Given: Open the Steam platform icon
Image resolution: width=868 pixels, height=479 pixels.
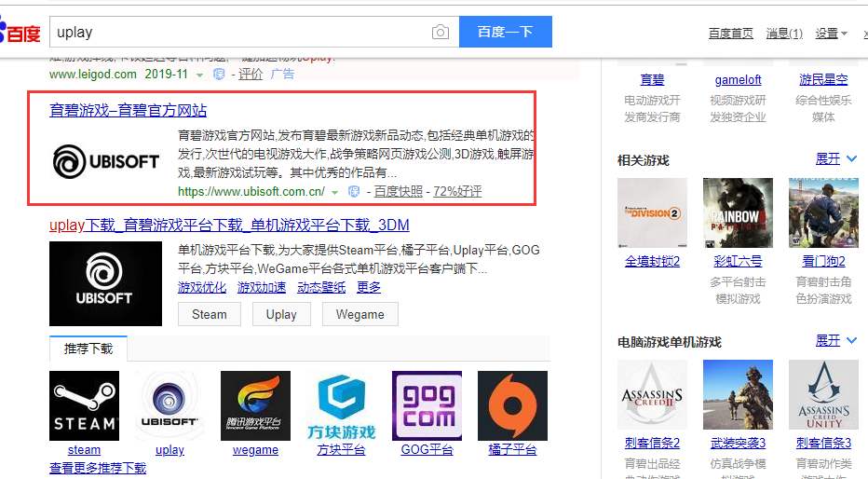Looking at the screenshot, I should point(84,405).
